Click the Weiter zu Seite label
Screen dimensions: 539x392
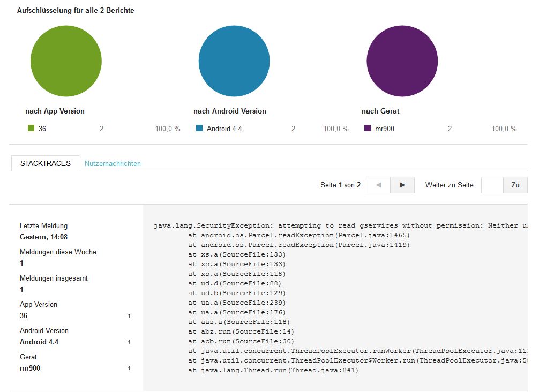click(450, 185)
